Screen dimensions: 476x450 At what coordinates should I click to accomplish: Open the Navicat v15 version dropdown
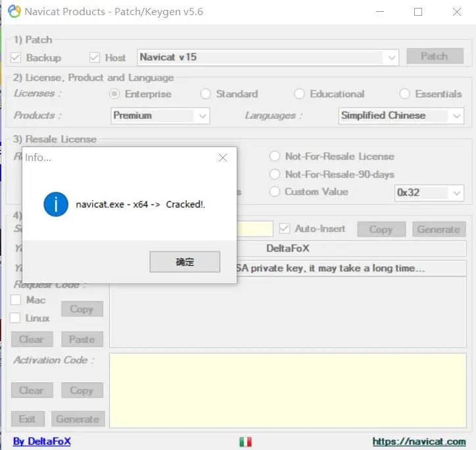point(268,57)
